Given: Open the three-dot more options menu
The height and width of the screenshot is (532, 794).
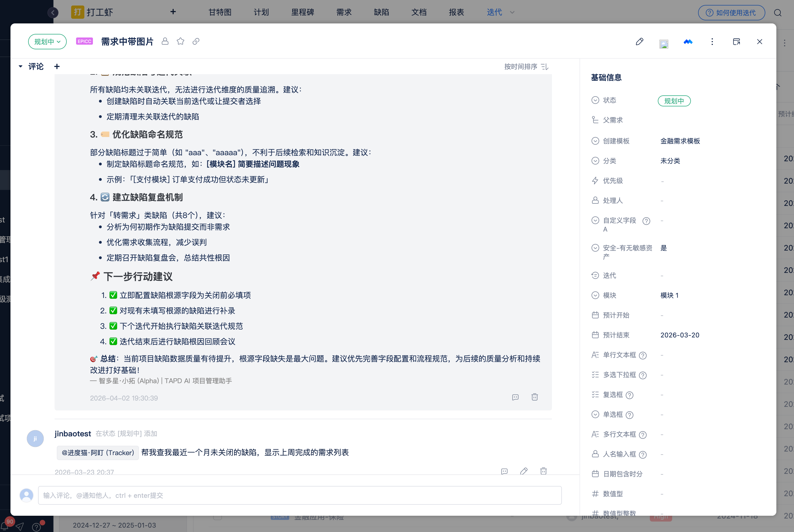Looking at the screenshot, I should (712, 42).
